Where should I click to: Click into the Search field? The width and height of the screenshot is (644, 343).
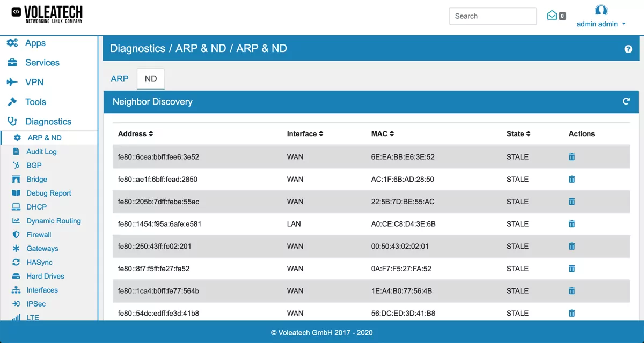[x=492, y=16]
